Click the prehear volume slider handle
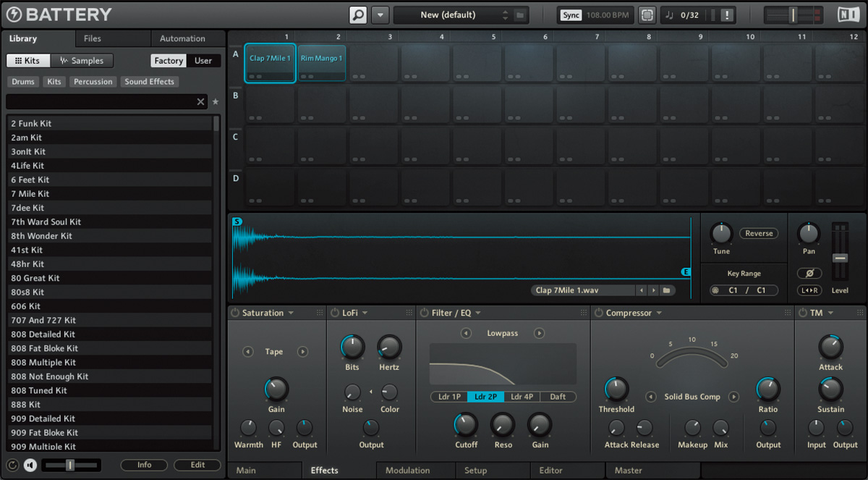Viewport: 868px width, 480px height. coord(70,465)
